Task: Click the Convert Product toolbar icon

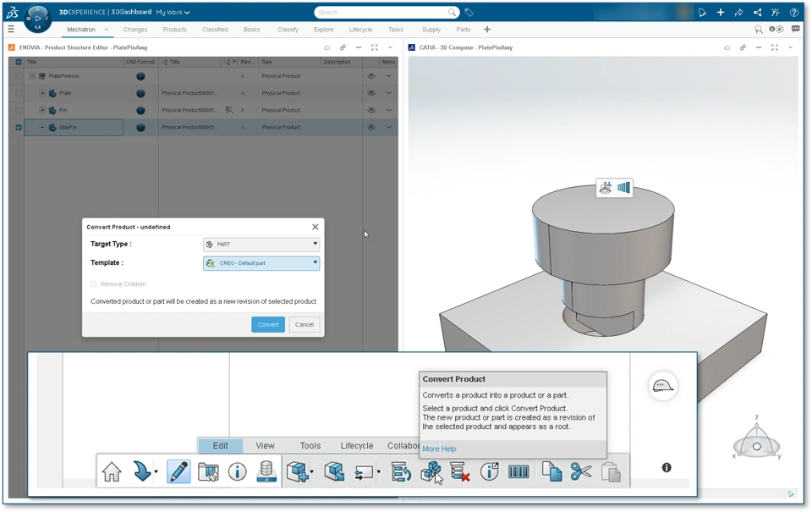Action: pyautogui.click(x=431, y=471)
